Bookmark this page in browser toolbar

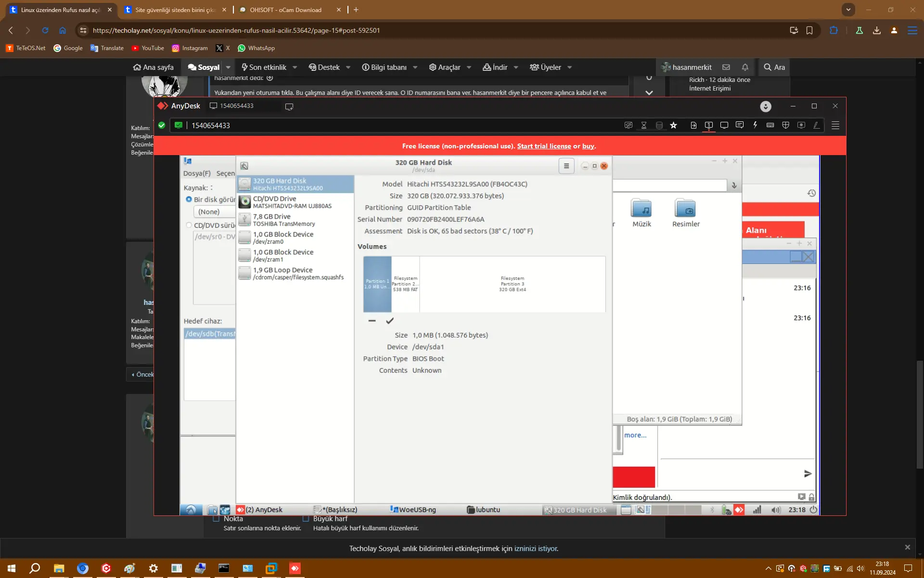pos(809,30)
